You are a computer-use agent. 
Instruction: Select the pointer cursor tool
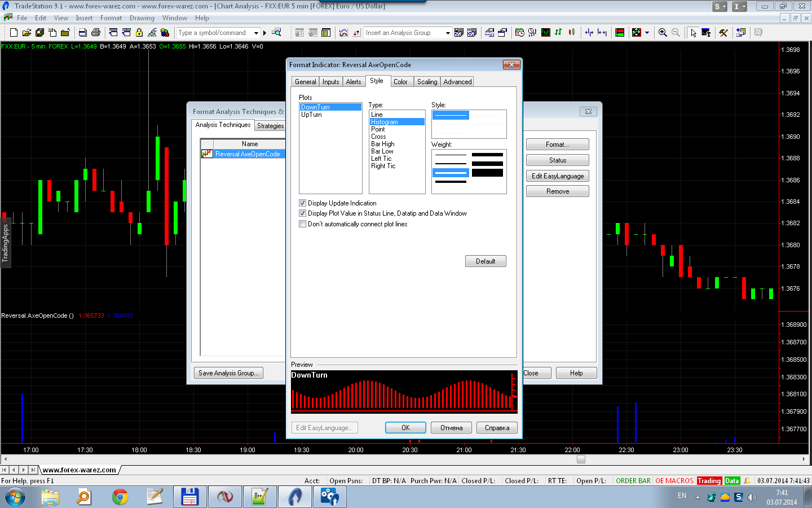click(693, 33)
